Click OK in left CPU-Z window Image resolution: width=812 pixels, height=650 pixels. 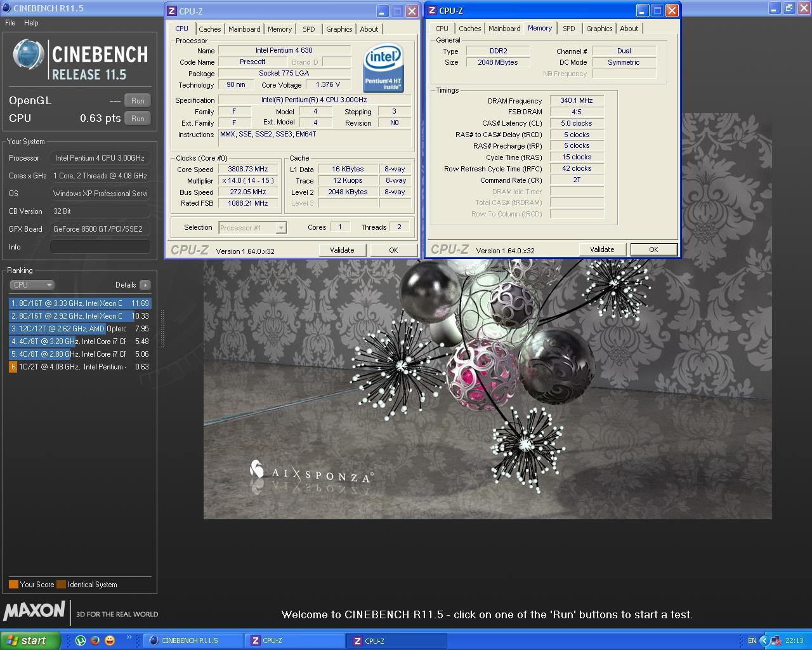(393, 250)
